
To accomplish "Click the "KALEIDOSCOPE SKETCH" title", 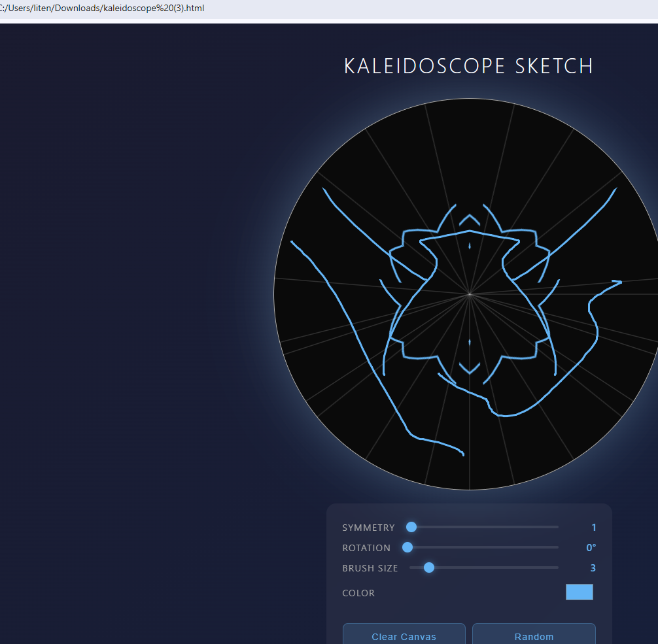I will click(x=468, y=66).
